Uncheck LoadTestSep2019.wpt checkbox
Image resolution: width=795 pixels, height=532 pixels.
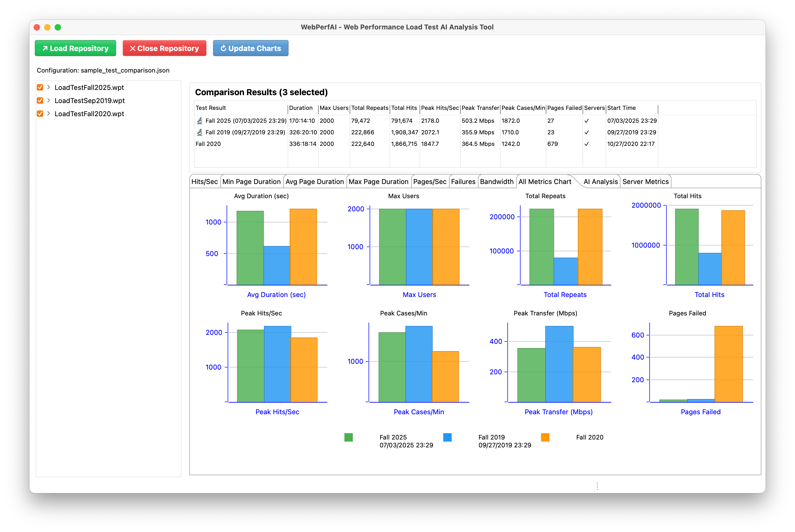(x=40, y=100)
